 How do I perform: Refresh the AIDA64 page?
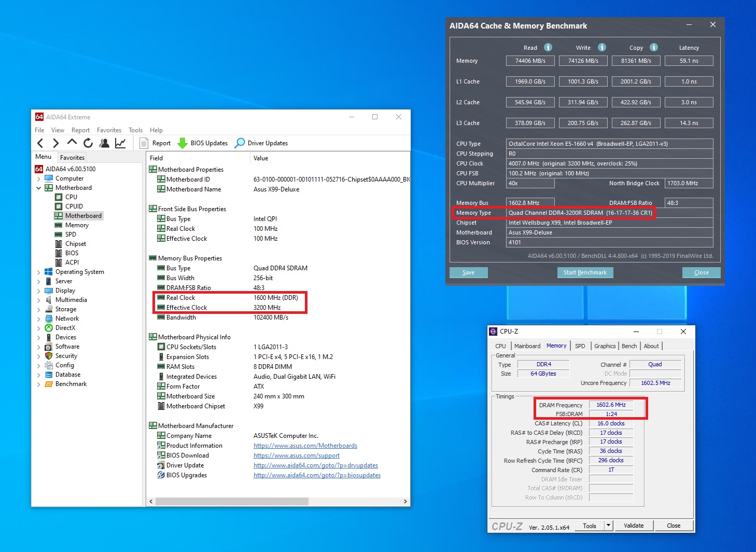click(x=88, y=143)
